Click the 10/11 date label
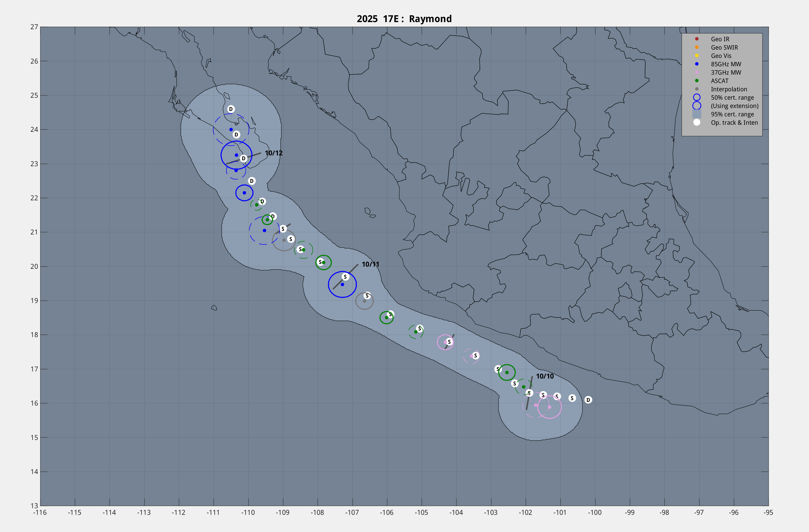 (370, 264)
